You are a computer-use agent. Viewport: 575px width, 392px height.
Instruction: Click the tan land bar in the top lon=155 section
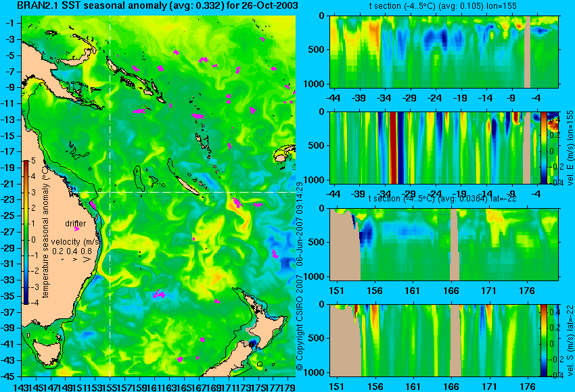[x=528, y=51]
